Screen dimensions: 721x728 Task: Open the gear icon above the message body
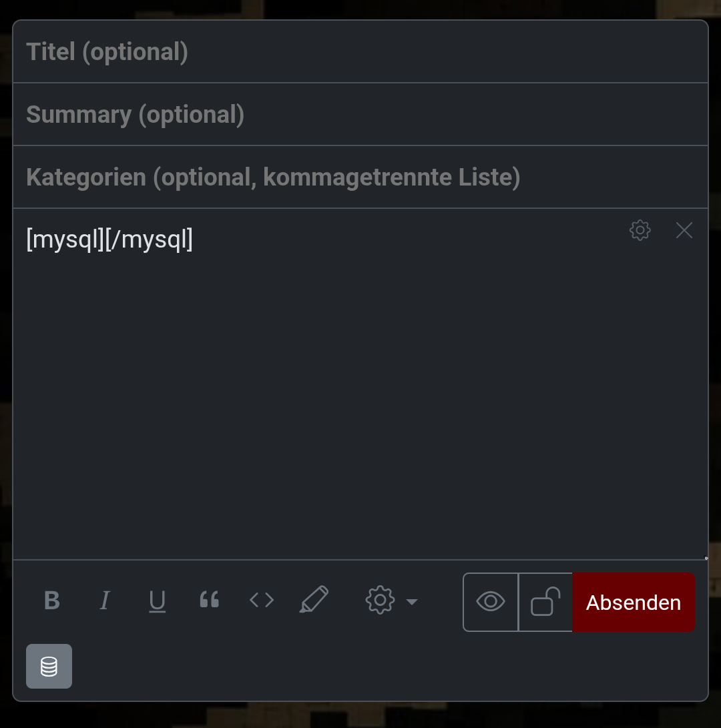[640, 230]
